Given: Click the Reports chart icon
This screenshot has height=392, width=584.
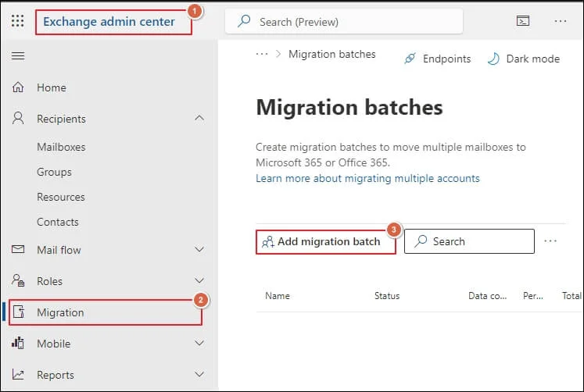Looking at the screenshot, I should point(18,374).
